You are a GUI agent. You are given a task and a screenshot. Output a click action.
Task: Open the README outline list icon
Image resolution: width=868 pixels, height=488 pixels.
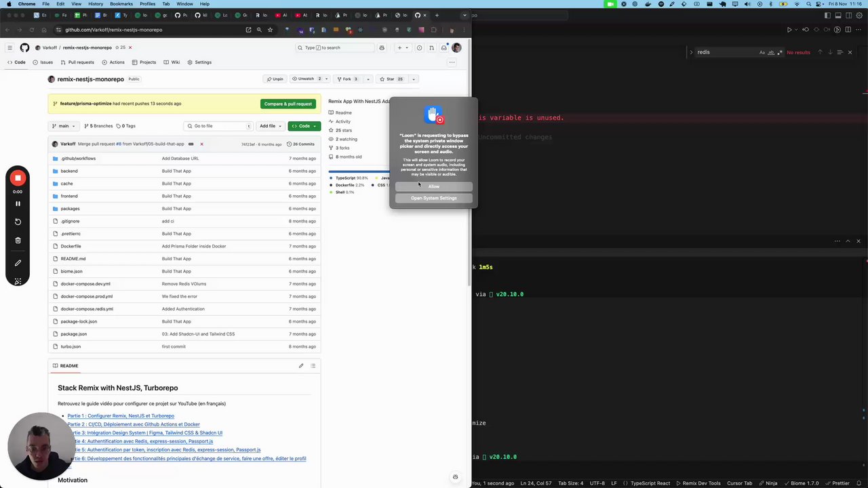point(313,366)
